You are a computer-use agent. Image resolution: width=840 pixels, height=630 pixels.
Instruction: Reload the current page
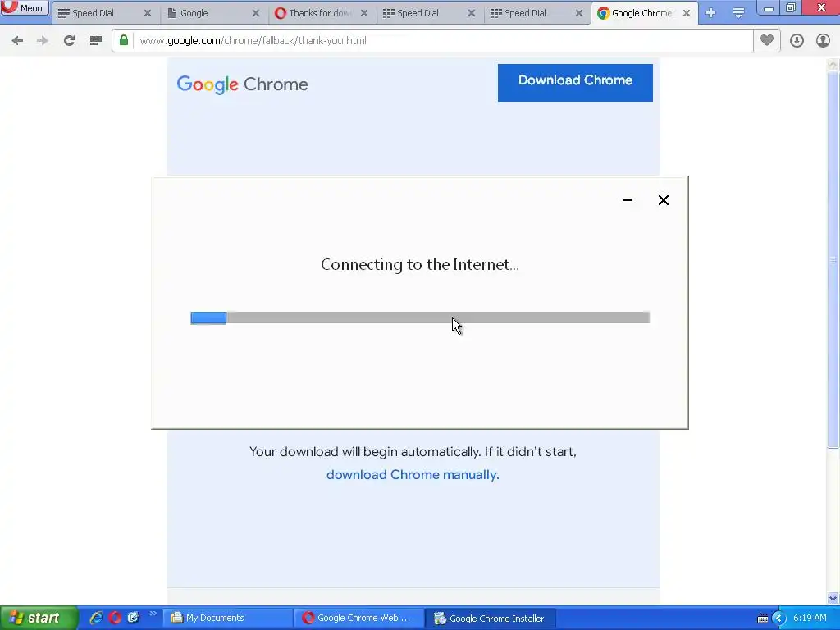pyautogui.click(x=69, y=41)
